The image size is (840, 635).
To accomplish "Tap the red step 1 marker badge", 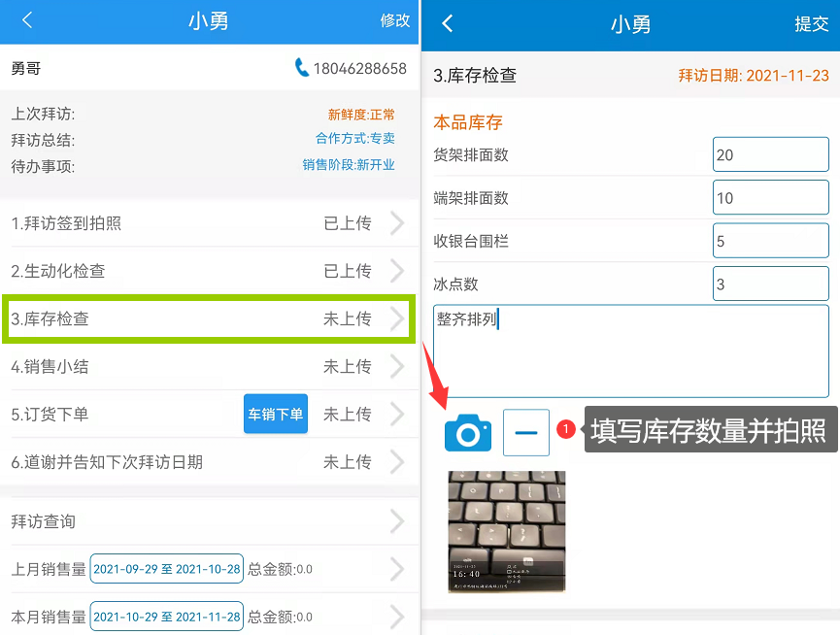I will [566, 428].
